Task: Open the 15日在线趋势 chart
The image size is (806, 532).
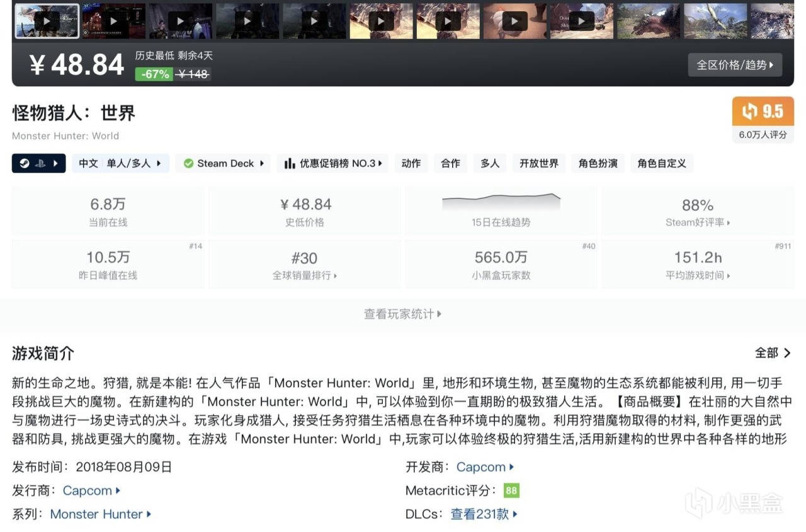Action: 501,212
